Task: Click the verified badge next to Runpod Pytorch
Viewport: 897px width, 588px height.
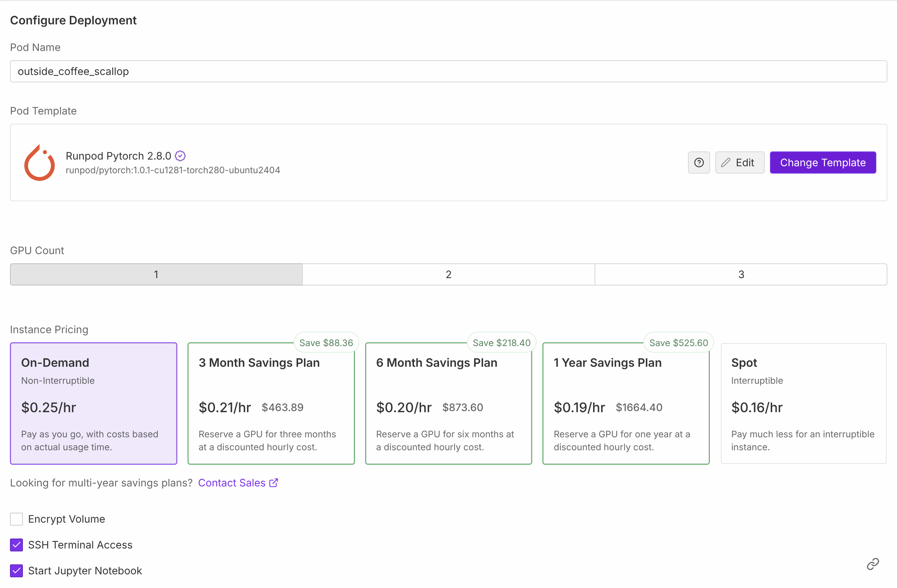Action: 180,155
